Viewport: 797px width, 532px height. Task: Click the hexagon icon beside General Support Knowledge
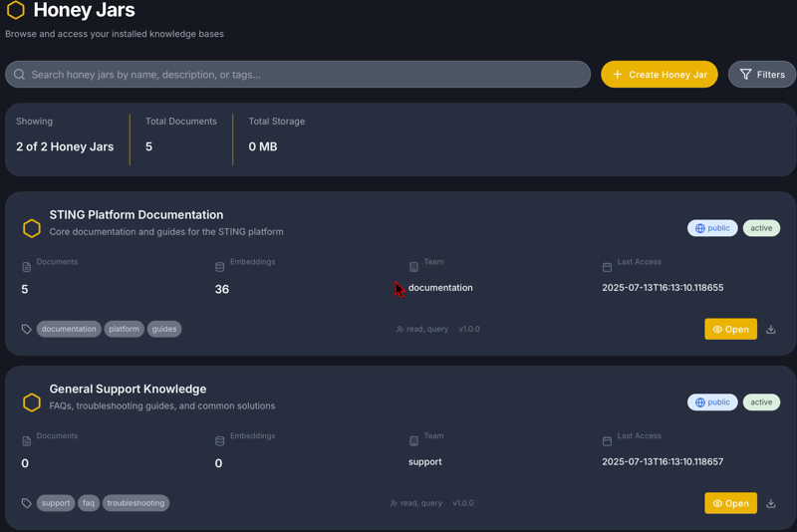tap(32, 402)
